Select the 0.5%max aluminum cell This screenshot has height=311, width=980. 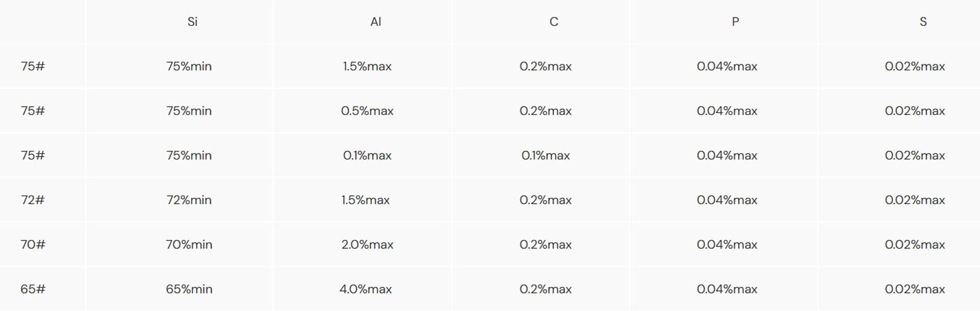click(367, 111)
